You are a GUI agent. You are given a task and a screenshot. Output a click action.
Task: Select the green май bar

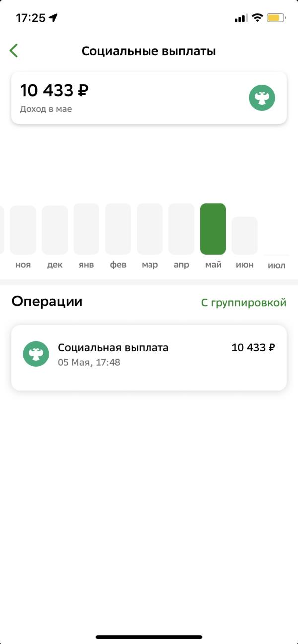tap(213, 229)
